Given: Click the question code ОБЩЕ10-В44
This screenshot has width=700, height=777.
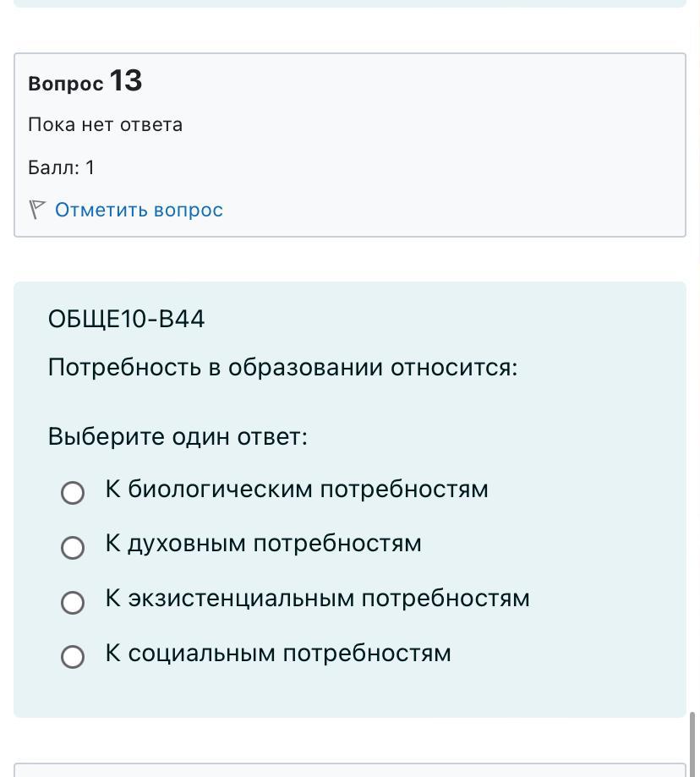Looking at the screenshot, I should [x=126, y=319].
